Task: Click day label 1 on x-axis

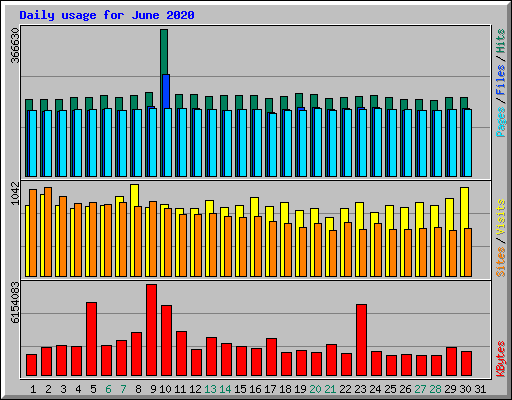Action: (33, 389)
